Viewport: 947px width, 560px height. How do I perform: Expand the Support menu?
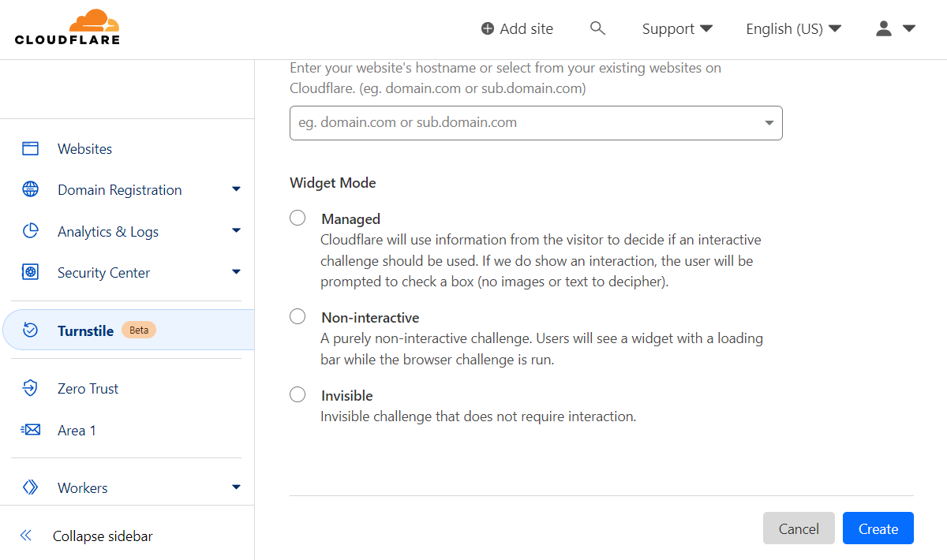point(676,28)
